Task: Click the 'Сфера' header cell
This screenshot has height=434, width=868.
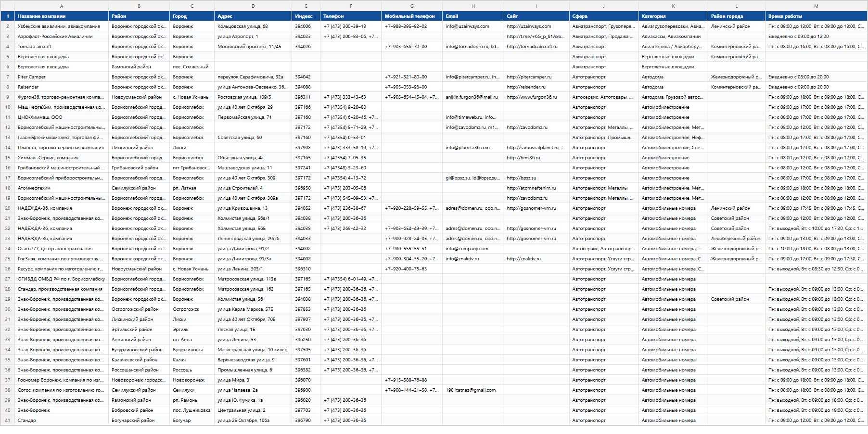Action: point(604,16)
